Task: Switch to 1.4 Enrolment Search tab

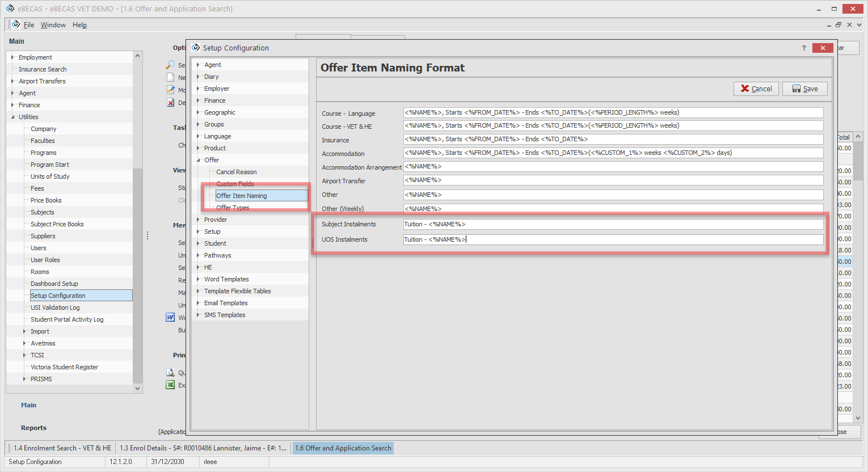Action: coord(62,448)
